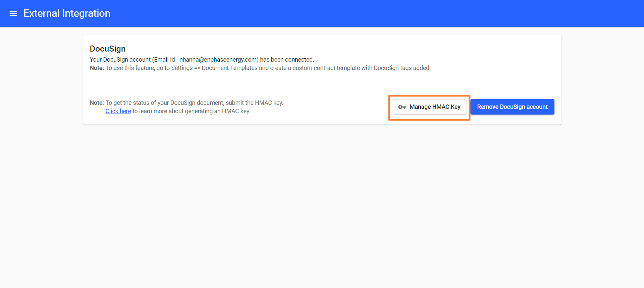Select the DocuSign section heading
This screenshot has height=288, width=644.
click(x=108, y=49)
